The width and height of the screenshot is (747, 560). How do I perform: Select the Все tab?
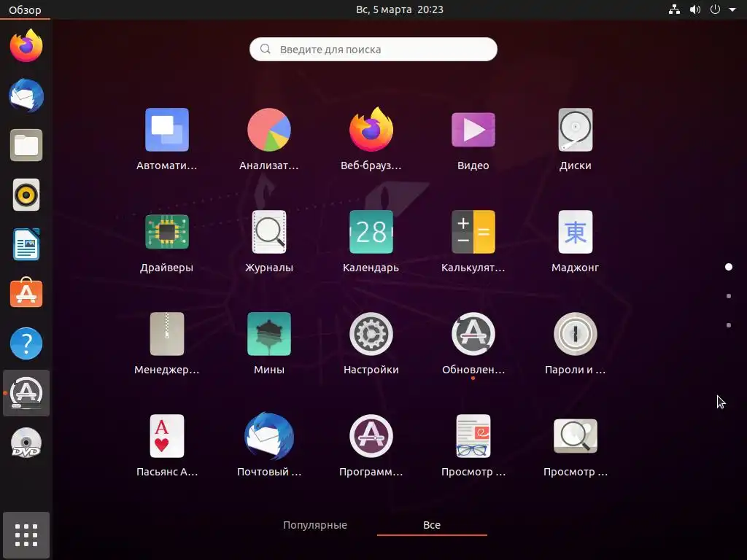(x=432, y=525)
